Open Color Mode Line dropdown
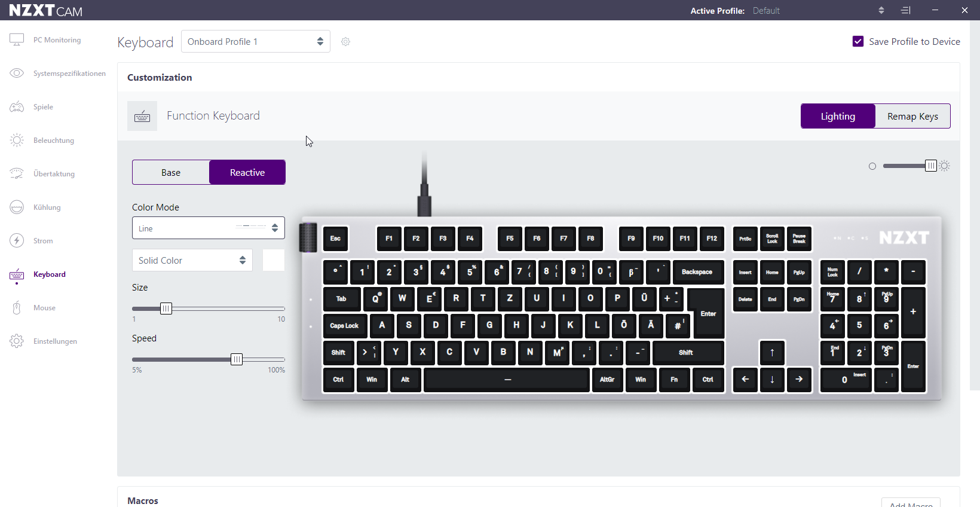 click(x=209, y=228)
